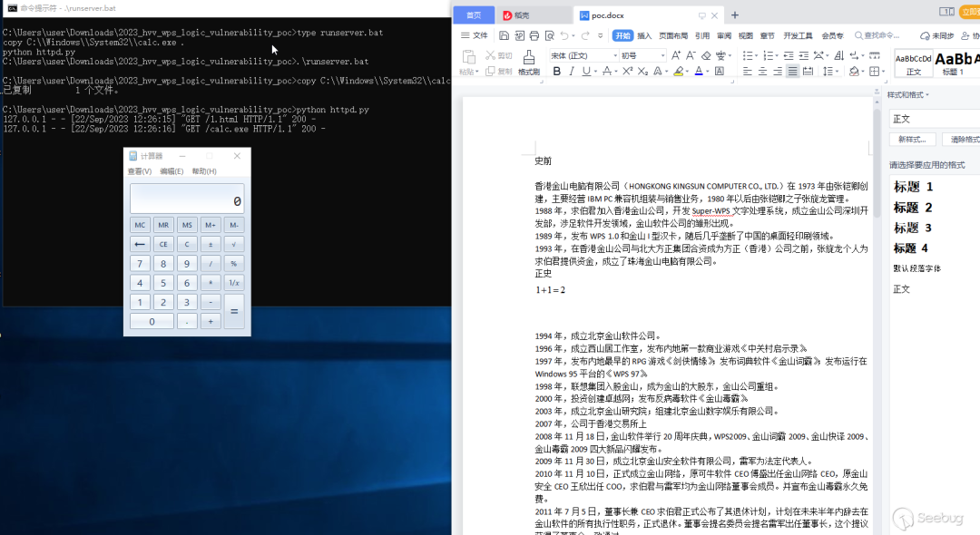Image resolution: width=980 pixels, height=535 pixels.
Task: Switch to the 页面布局 ribbon tab
Action: click(673, 35)
